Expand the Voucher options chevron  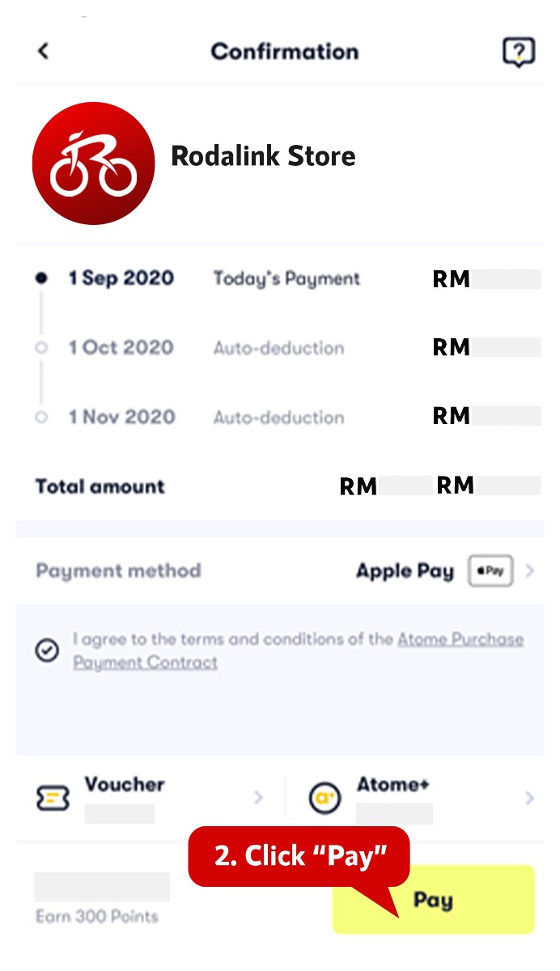pyautogui.click(x=258, y=799)
